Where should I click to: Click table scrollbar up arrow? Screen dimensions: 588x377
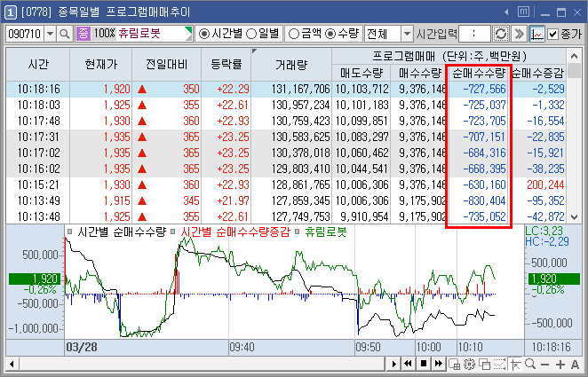coord(574,56)
